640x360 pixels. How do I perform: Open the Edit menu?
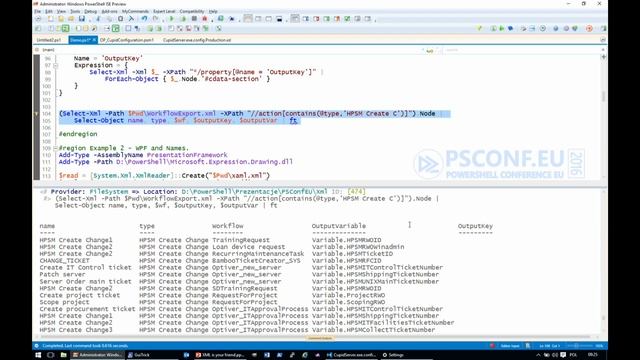pos(49,11)
